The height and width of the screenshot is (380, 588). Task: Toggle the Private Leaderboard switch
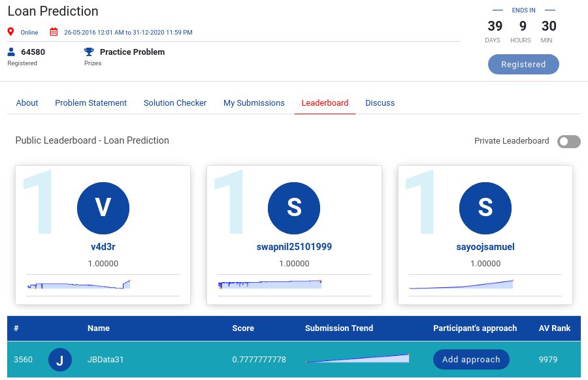click(568, 142)
